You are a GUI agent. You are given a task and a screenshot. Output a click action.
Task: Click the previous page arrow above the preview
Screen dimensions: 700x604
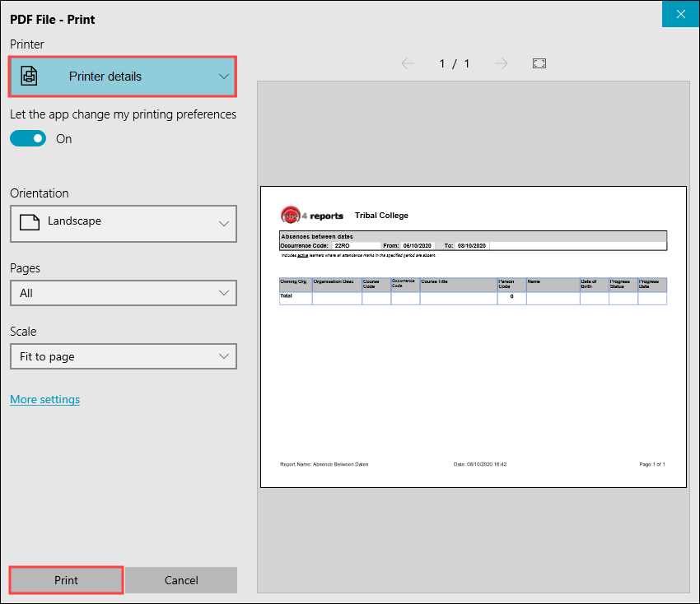coord(408,63)
